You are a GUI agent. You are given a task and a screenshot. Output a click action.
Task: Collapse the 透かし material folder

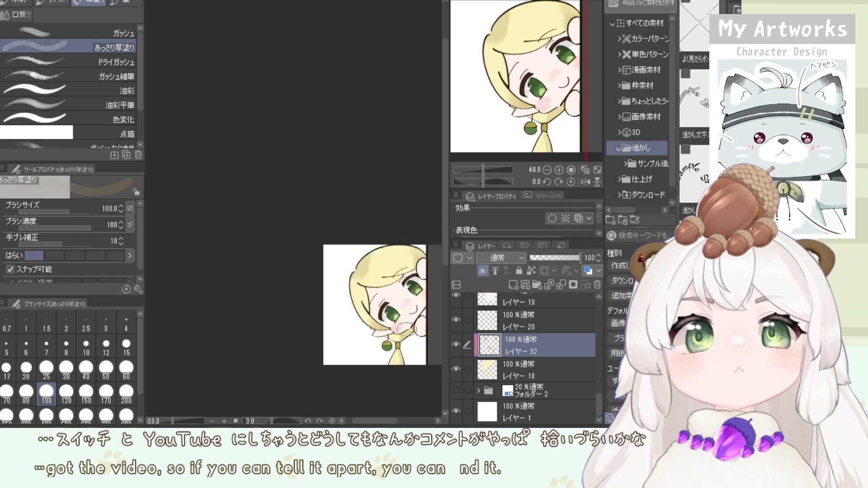click(x=618, y=148)
